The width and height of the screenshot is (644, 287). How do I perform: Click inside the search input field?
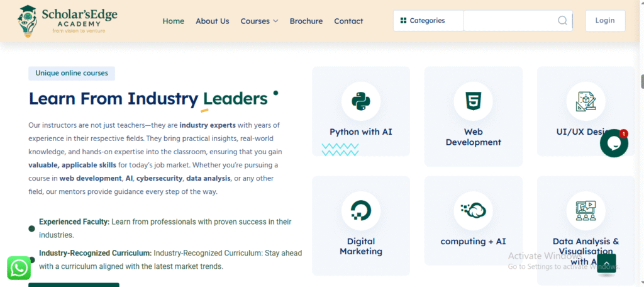click(509, 21)
